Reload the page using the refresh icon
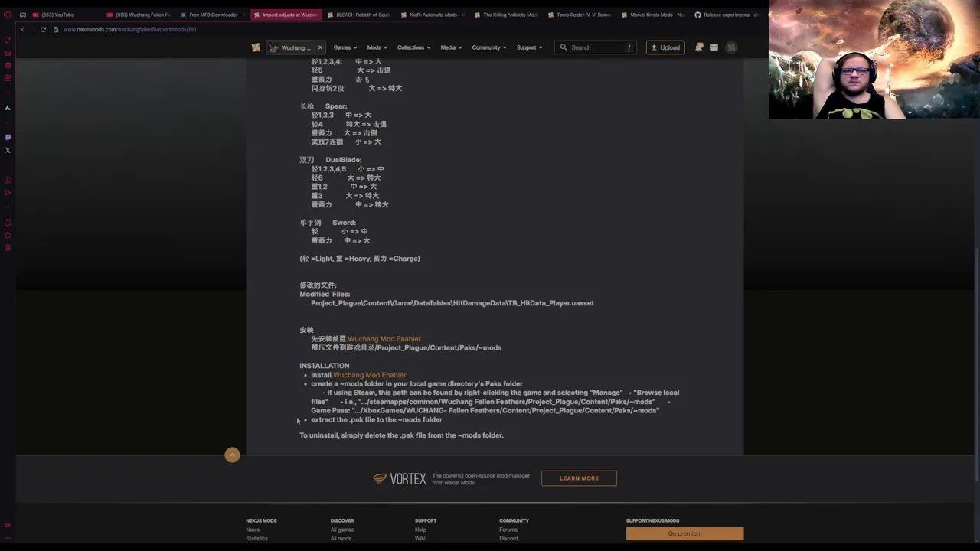980x551 pixels. coord(44,29)
